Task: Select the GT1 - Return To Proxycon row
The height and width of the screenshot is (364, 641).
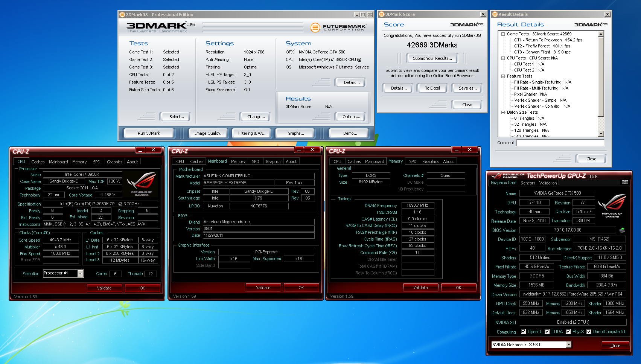Action: click(548, 40)
